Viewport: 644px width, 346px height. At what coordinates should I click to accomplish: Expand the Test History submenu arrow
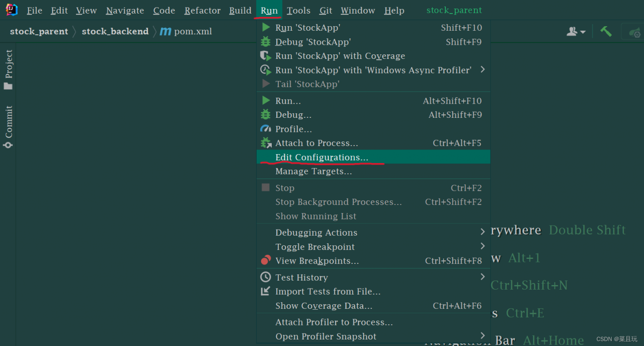point(482,276)
